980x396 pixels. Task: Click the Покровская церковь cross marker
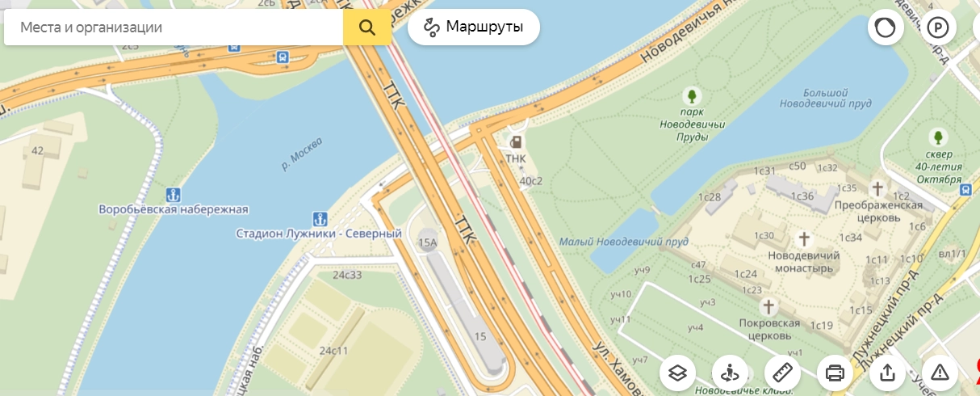[769, 306]
